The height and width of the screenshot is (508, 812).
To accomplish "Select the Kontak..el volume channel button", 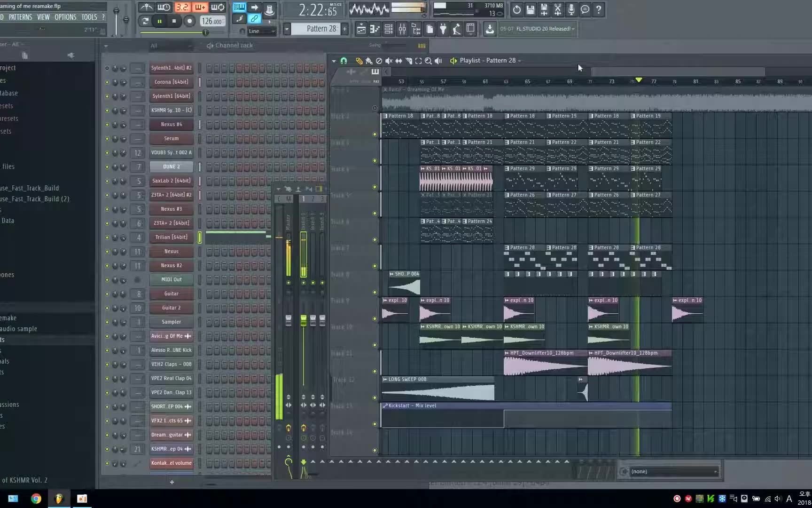I will (x=171, y=463).
